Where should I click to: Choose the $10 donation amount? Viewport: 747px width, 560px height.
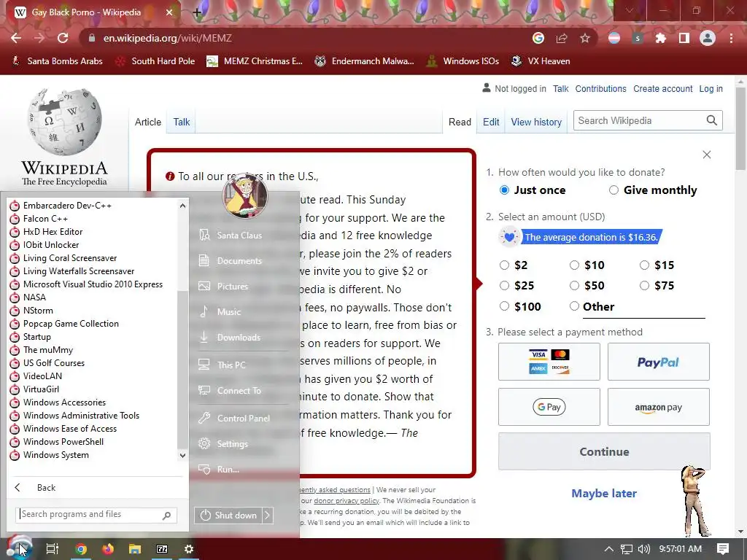point(575,265)
